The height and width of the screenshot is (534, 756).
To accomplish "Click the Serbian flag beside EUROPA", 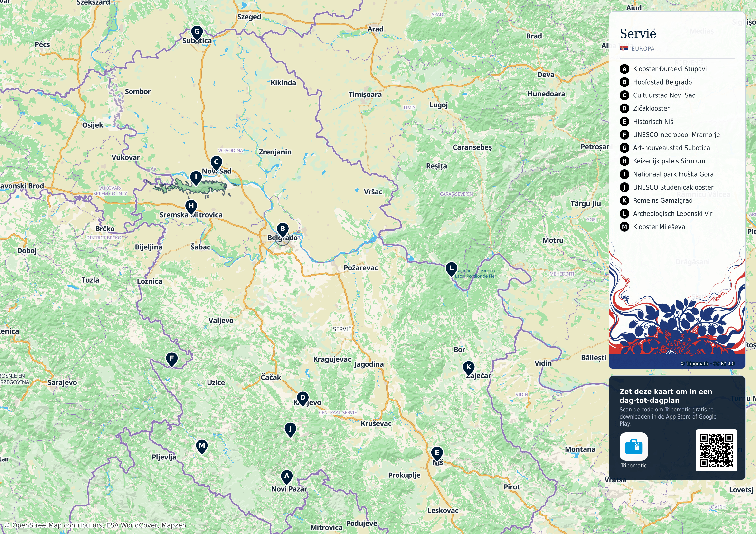I will 624,48.
